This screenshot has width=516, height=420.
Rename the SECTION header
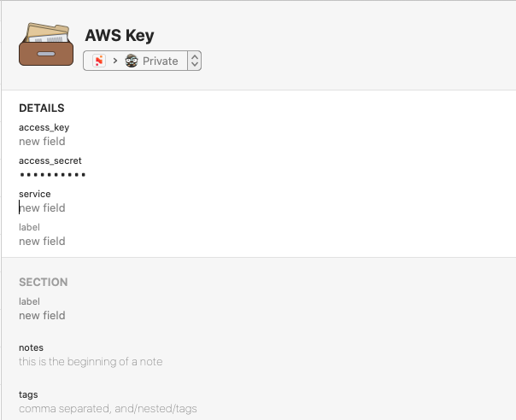(43, 282)
